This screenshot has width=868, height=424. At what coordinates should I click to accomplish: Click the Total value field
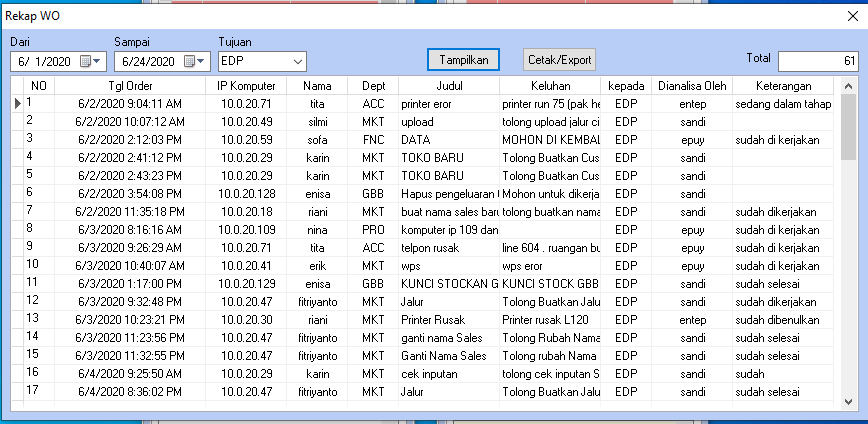pyautogui.click(x=817, y=62)
